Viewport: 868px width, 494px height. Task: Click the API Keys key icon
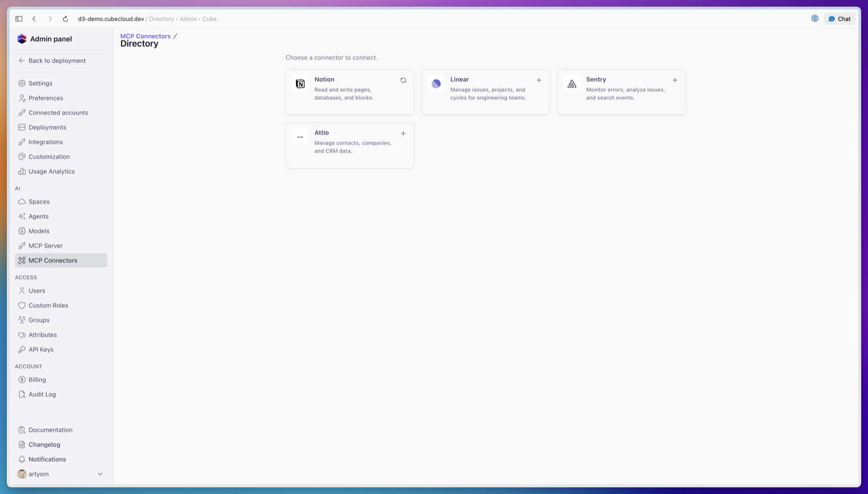click(22, 350)
